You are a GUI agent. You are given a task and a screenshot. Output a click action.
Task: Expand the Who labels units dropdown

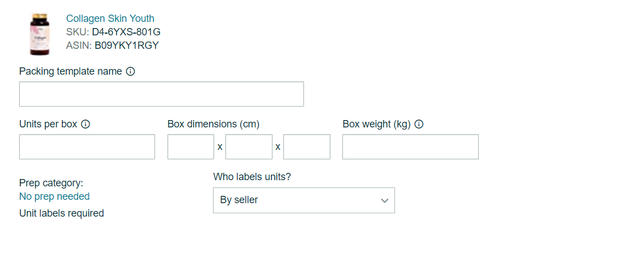[304, 200]
